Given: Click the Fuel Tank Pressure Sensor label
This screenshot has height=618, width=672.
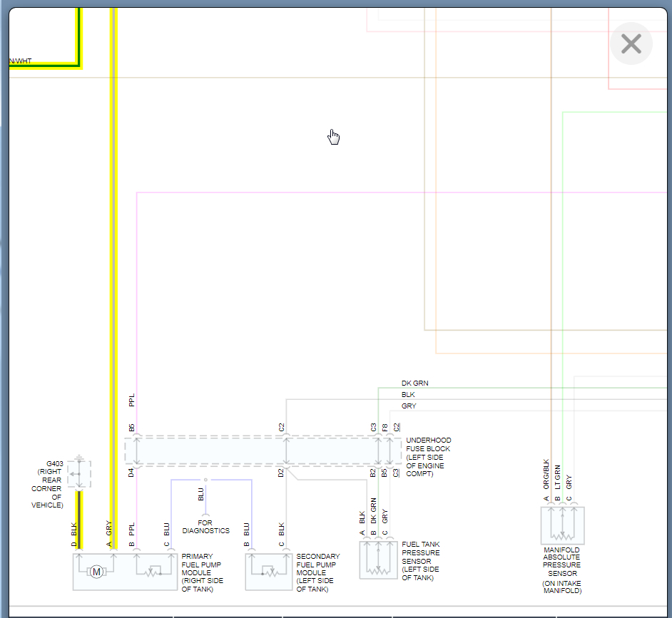Looking at the screenshot, I should pos(420,560).
